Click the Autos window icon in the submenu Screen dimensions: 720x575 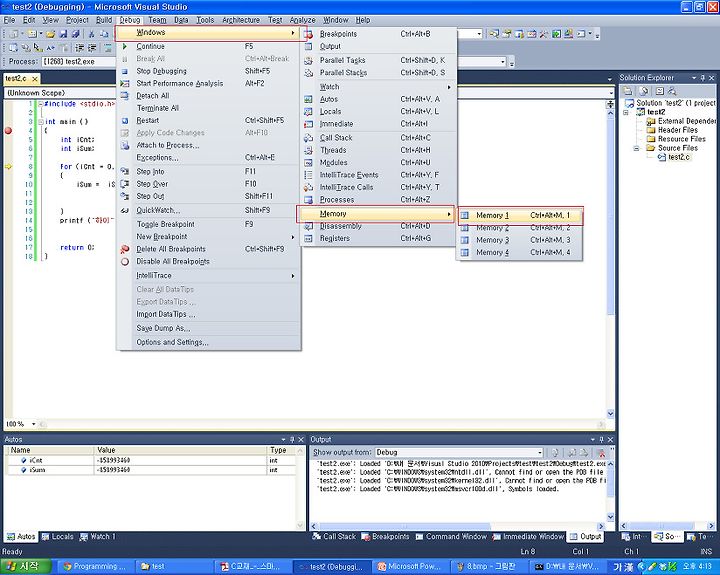[309, 99]
